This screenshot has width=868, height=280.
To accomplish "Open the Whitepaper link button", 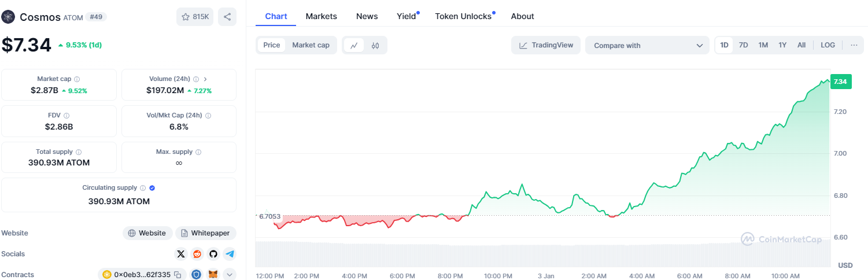I will (206, 233).
